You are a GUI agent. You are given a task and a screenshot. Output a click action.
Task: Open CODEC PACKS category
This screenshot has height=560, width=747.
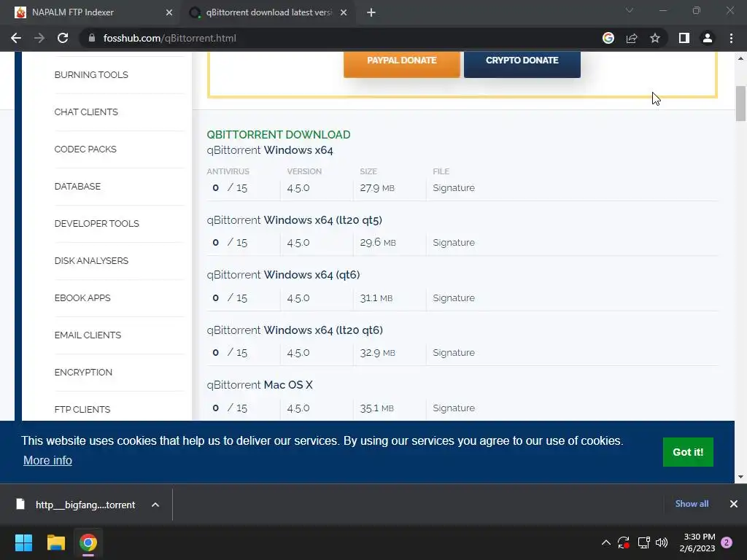click(85, 149)
